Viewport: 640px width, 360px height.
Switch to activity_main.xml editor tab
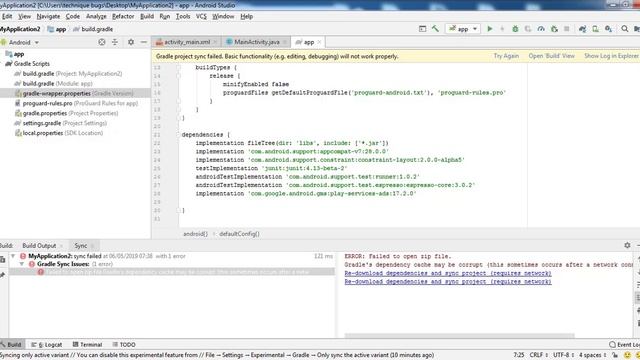click(x=187, y=42)
